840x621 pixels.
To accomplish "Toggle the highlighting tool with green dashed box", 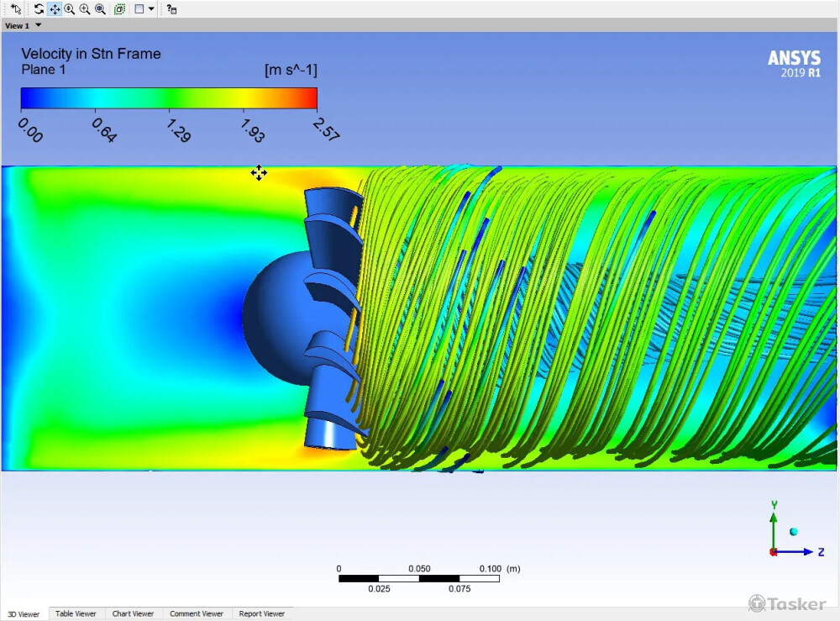I will pos(119,9).
